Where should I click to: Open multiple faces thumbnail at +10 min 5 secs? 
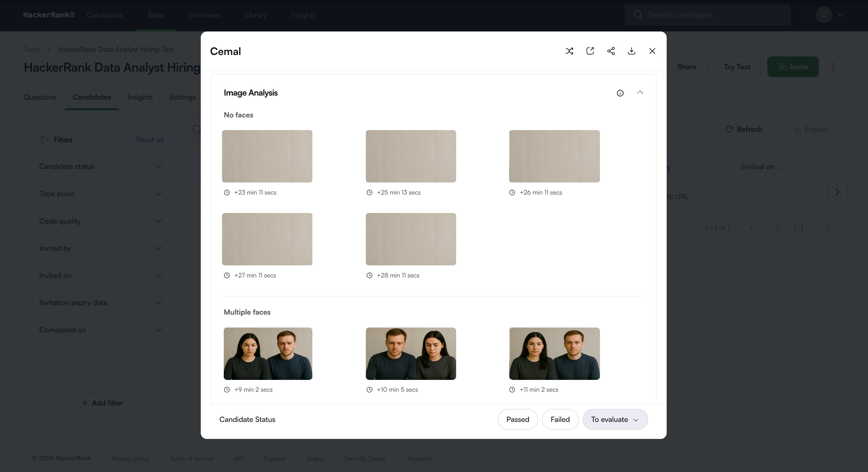pyautogui.click(x=411, y=354)
